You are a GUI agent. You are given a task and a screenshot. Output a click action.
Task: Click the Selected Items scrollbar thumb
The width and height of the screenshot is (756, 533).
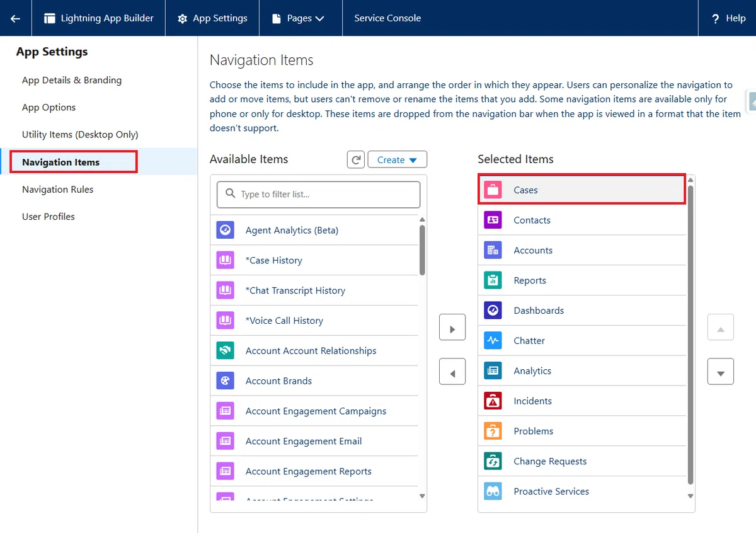(x=690, y=335)
